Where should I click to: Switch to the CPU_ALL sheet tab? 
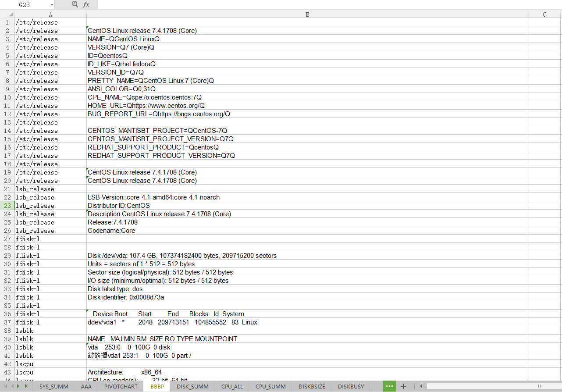pos(232,386)
